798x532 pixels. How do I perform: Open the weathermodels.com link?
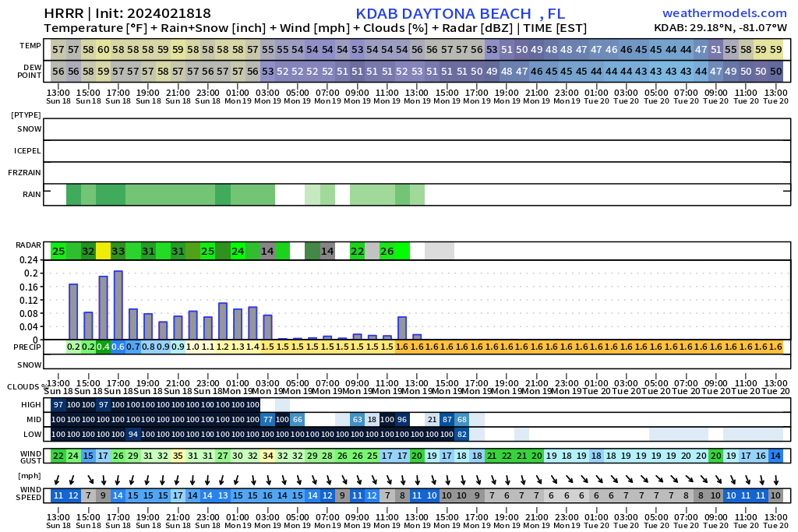pos(725,13)
